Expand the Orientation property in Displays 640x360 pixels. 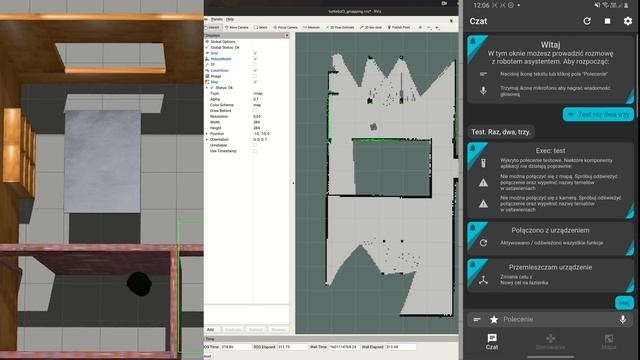(207, 139)
